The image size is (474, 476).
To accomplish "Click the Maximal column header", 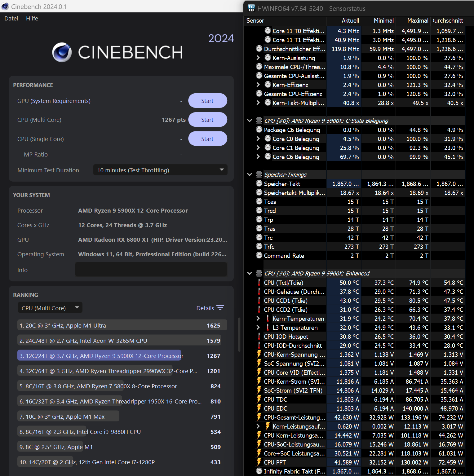I will [413, 20].
